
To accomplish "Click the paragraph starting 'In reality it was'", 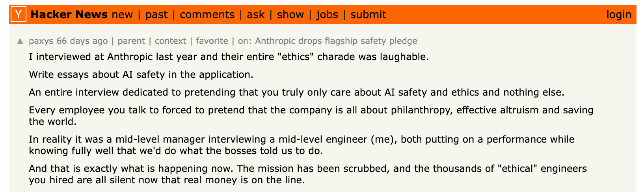I will tap(302, 145).
